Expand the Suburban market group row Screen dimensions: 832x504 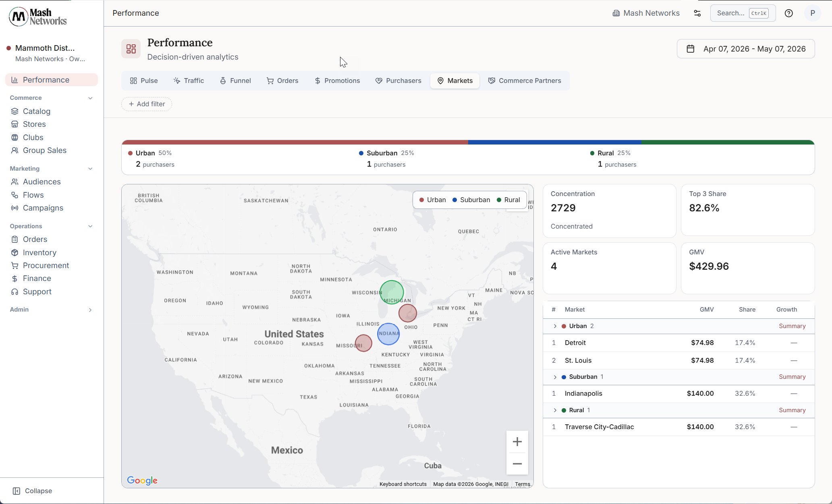click(x=555, y=377)
